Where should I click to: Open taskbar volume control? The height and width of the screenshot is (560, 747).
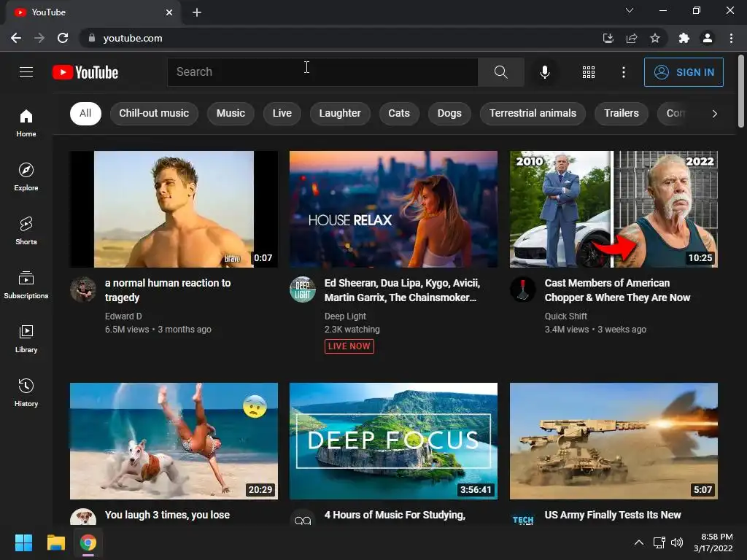pyautogui.click(x=676, y=542)
